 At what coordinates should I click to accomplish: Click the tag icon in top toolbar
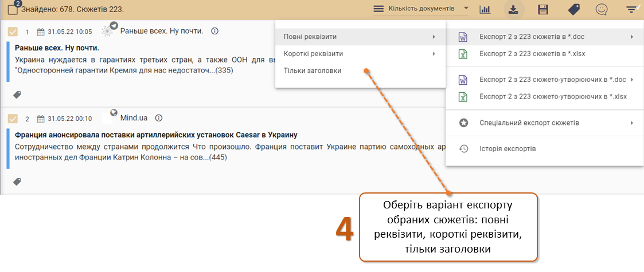[x=574, y=9]
